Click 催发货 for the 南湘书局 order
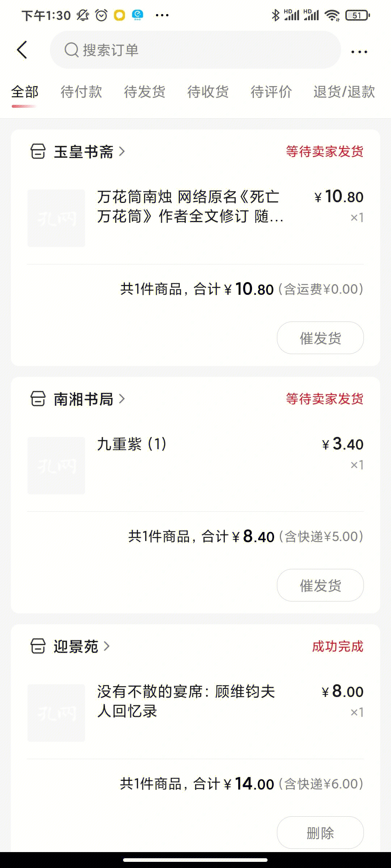391x868 pixels. pyautogui.click(x=320, y=585)
